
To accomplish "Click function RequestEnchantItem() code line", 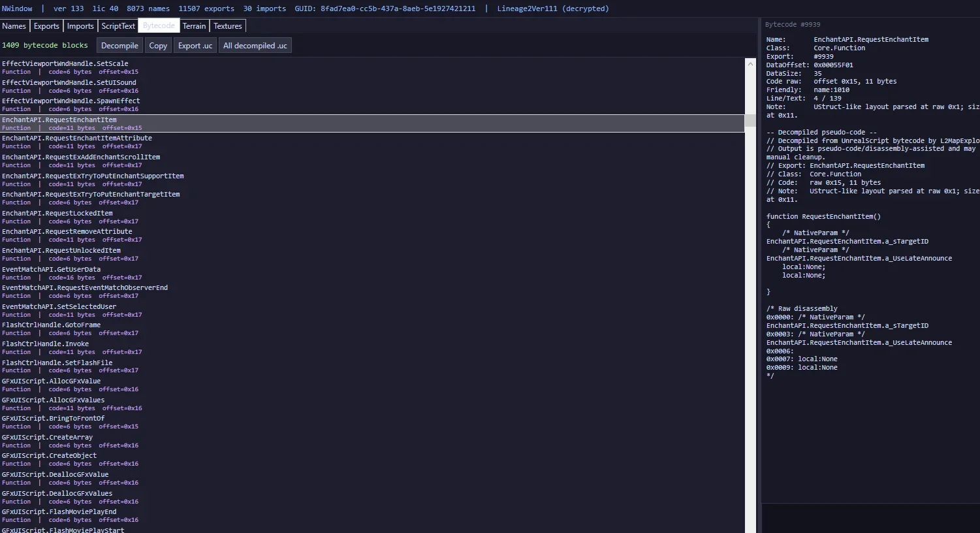I will [823, 216].
